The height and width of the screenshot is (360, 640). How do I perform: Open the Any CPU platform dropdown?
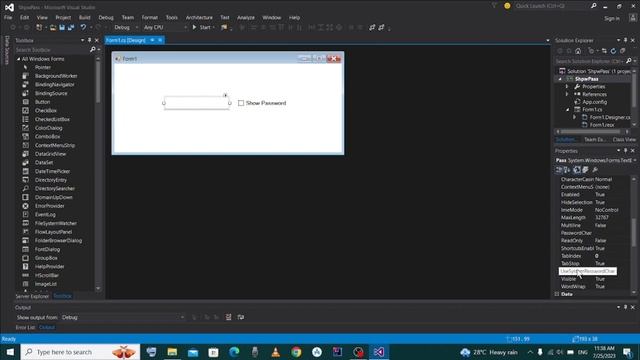165,27
